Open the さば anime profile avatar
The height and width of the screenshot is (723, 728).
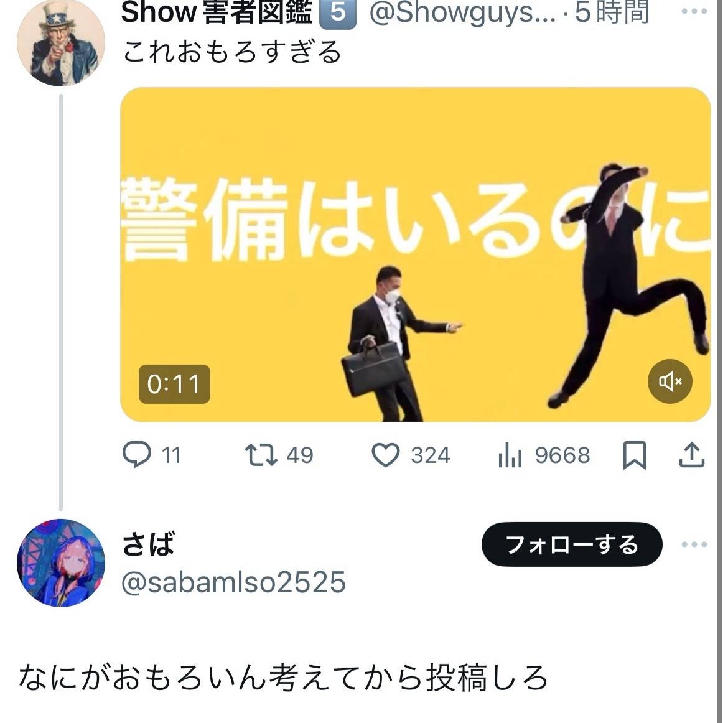click(x=61, y=563)
